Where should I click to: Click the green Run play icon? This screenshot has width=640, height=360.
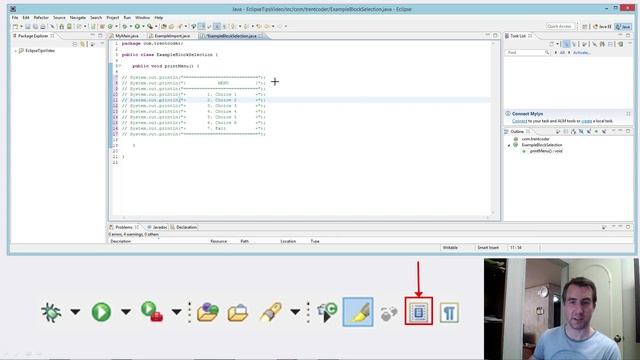138,27
